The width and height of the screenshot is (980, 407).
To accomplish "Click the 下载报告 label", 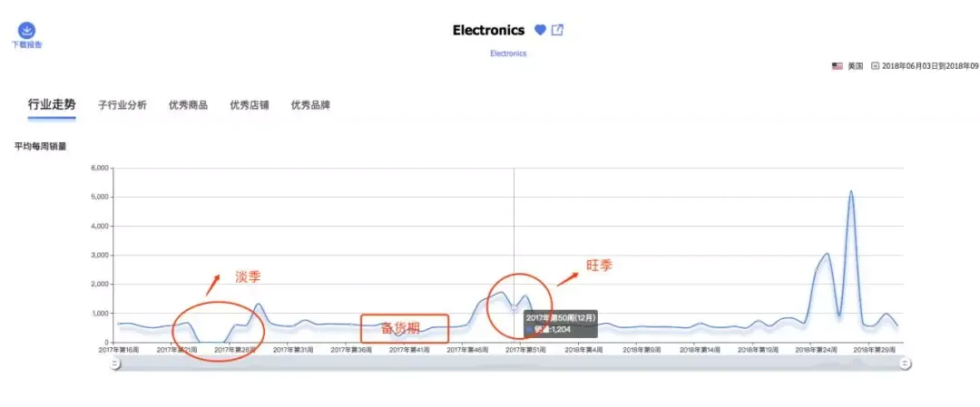I will [x=27, y=45].
